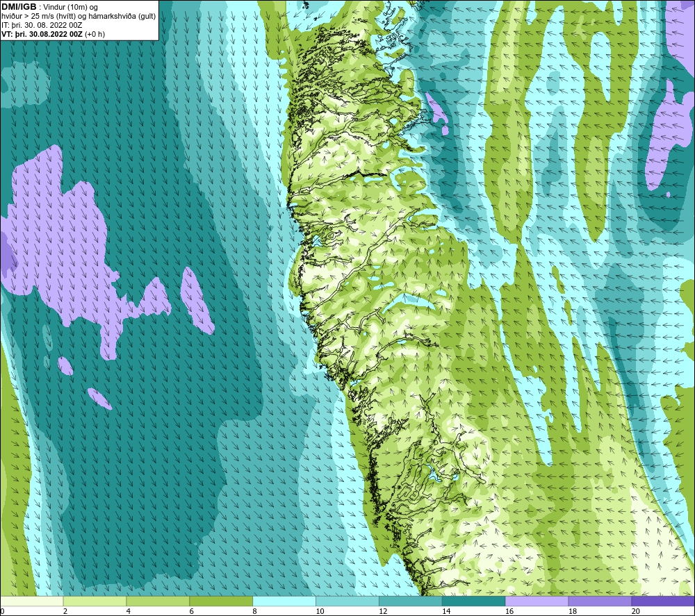Image resolution: width=695 pixels, height=616 pixels.
Task: Select the 4–6 m/s green swatch
Action: pos(158,601)
